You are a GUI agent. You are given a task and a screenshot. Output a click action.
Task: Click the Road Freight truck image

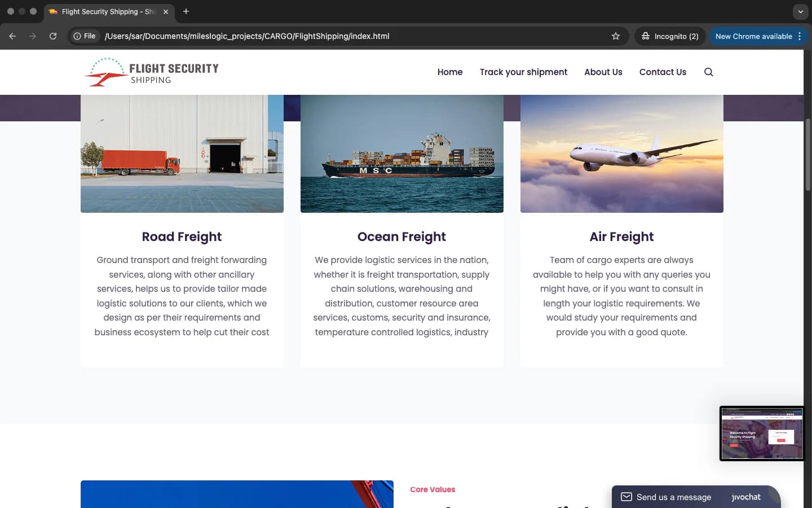[182, 154]
